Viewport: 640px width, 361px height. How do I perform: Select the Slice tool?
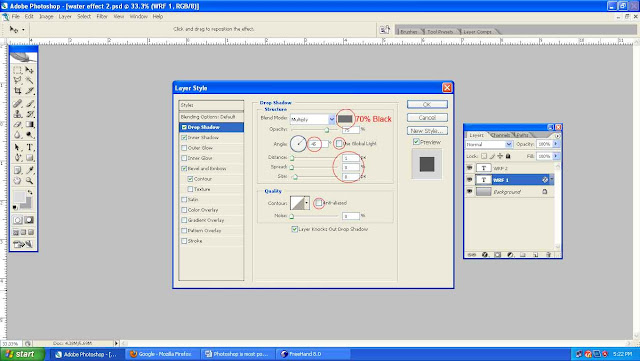pyautogui.click(x=29, y=91)
